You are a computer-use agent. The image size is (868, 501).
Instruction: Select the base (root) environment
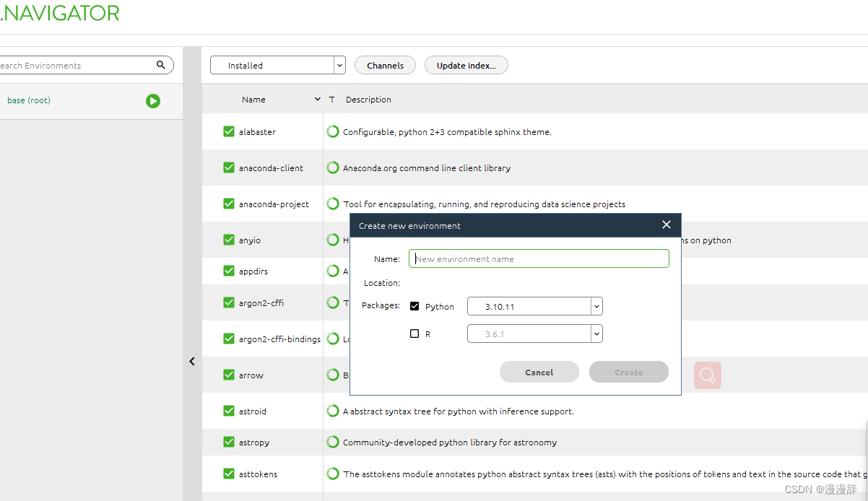point(29,100)
